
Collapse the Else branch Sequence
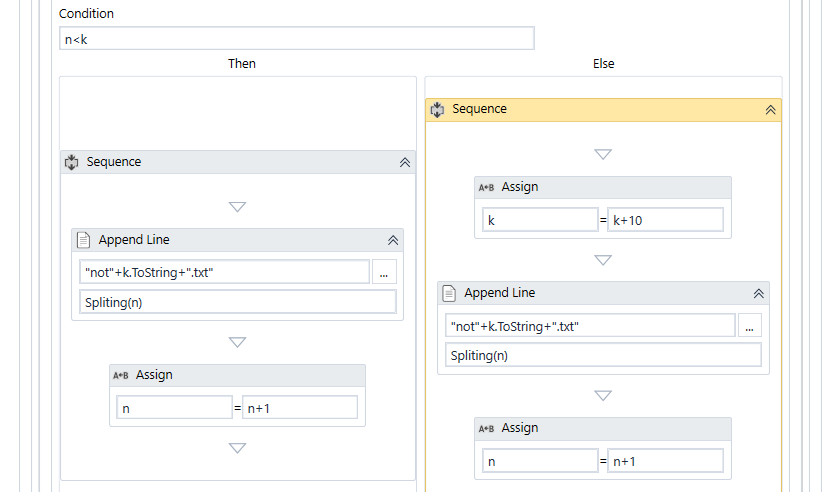(770, 110)
